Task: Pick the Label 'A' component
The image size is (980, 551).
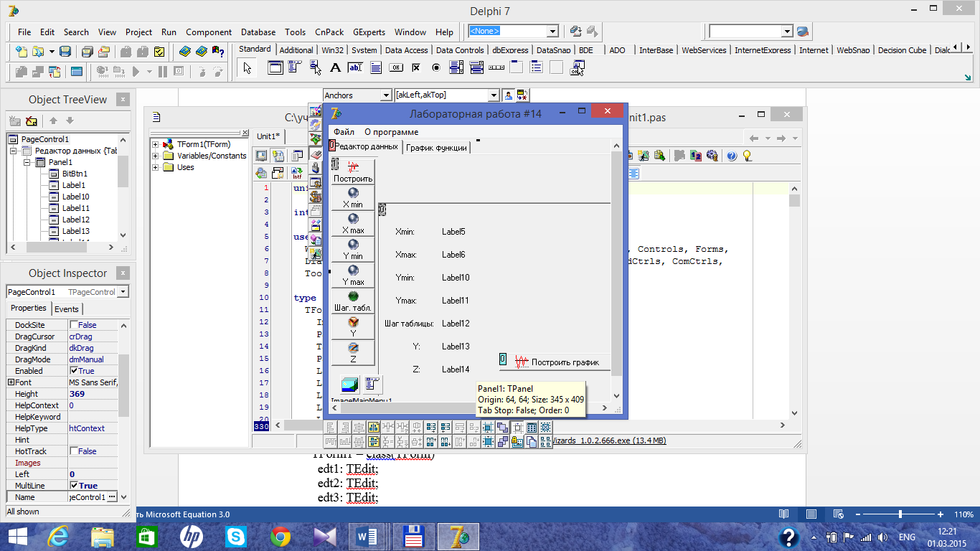Action: [x=335, y=68]
